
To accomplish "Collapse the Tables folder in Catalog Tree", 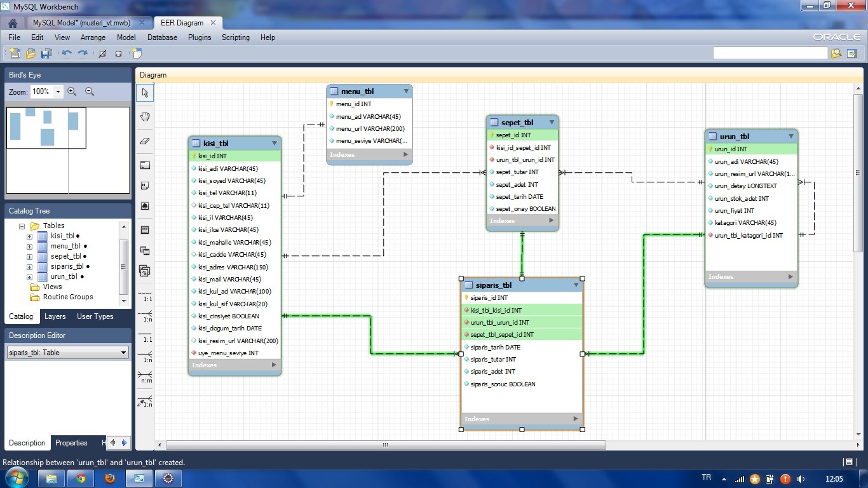I will coord(22,226).
